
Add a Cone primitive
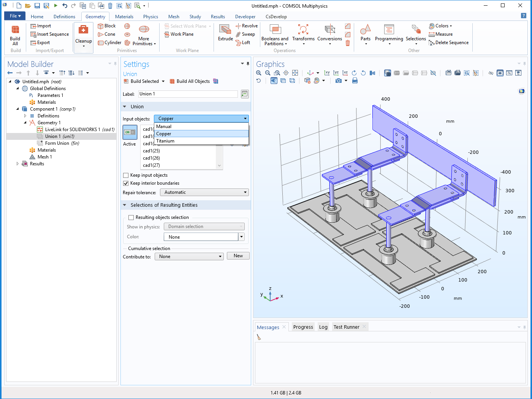click(107, 34)
